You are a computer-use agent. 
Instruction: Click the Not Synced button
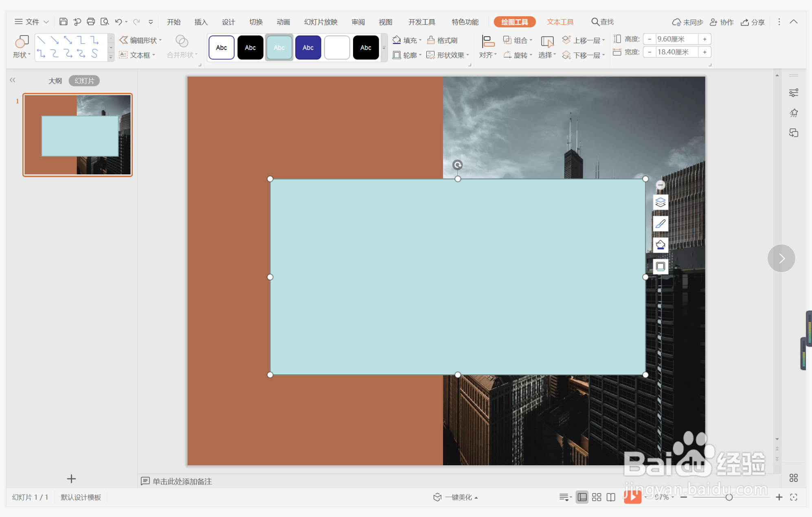(x=687, y=22)
